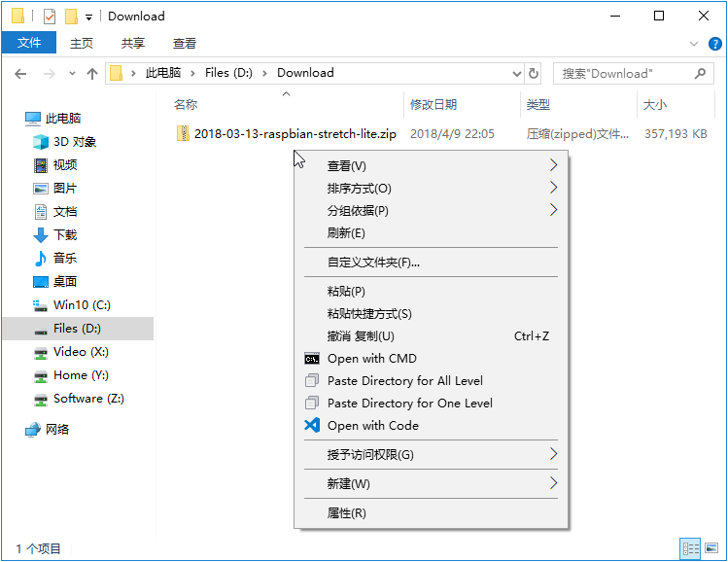This screenshot has height=562, width=728.
Task: Select 2018-03-13-raspbian-stretch-lite.zip file name
Action: click(295, 134)
